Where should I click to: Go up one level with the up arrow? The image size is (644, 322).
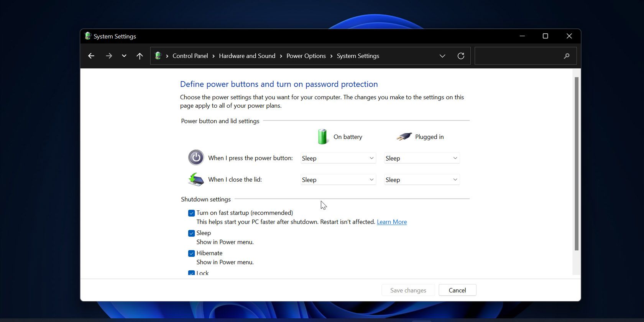(x=140, y=56)
